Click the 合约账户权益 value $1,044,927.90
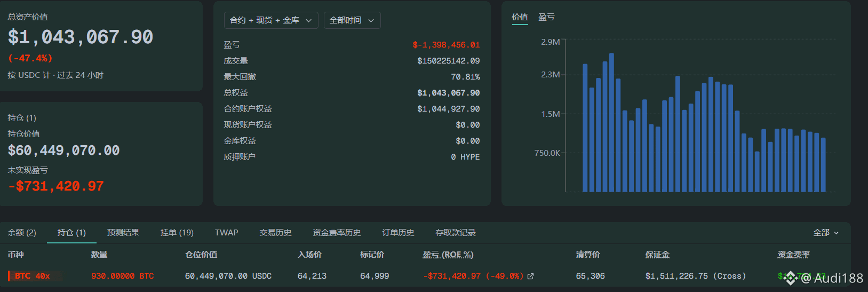 pos(448,109)
